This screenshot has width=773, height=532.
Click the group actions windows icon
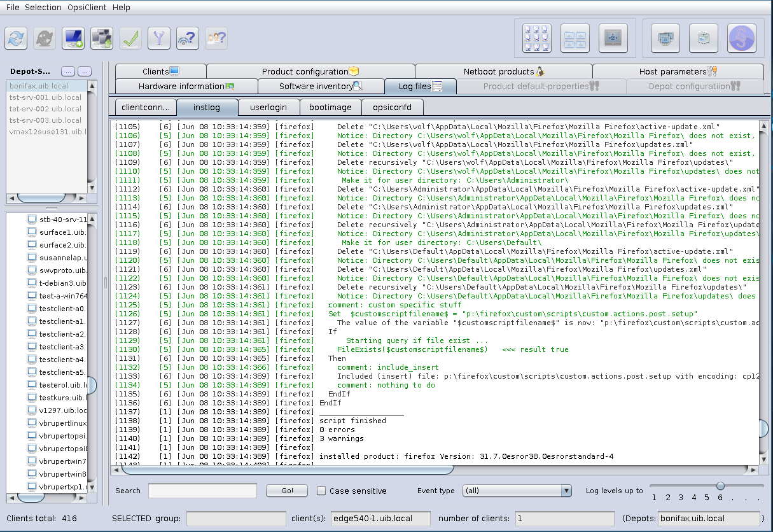665,38
